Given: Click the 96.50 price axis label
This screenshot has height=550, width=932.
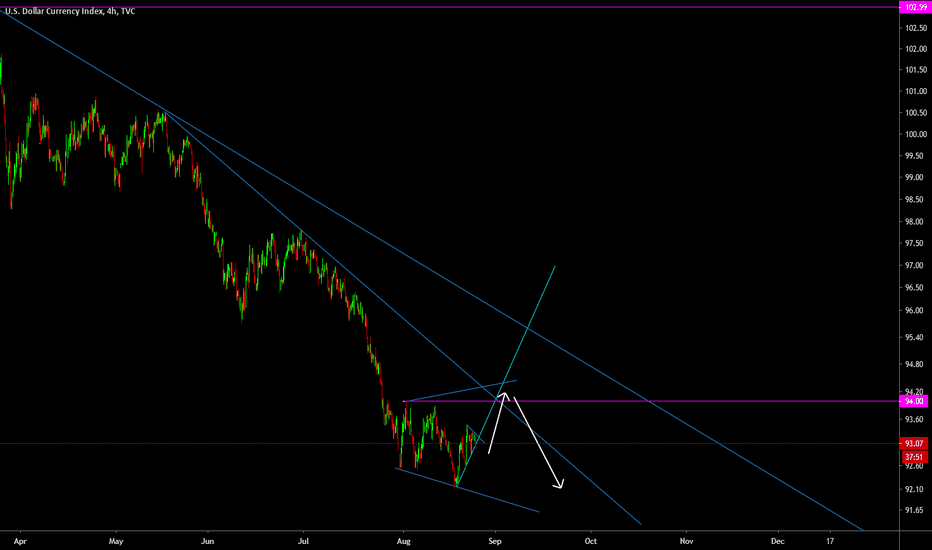Looking at the screenshot, I should point(914,288).
